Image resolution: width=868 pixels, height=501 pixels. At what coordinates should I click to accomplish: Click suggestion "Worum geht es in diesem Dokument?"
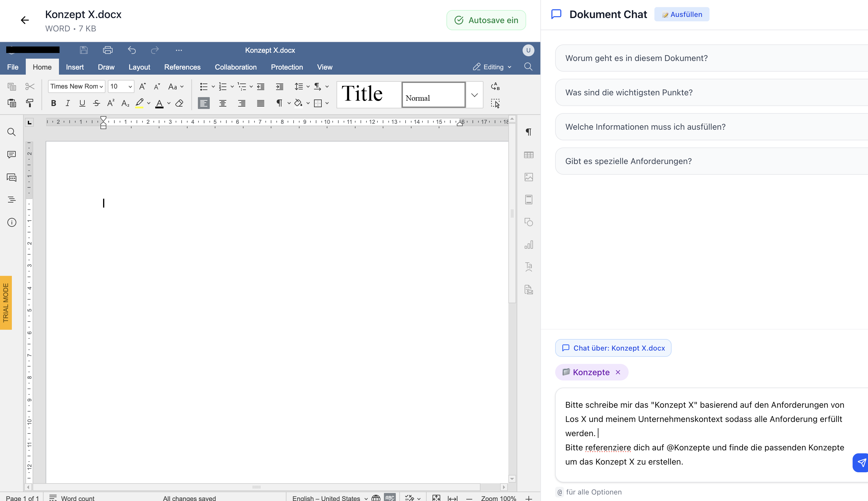[x=636, y=58]
